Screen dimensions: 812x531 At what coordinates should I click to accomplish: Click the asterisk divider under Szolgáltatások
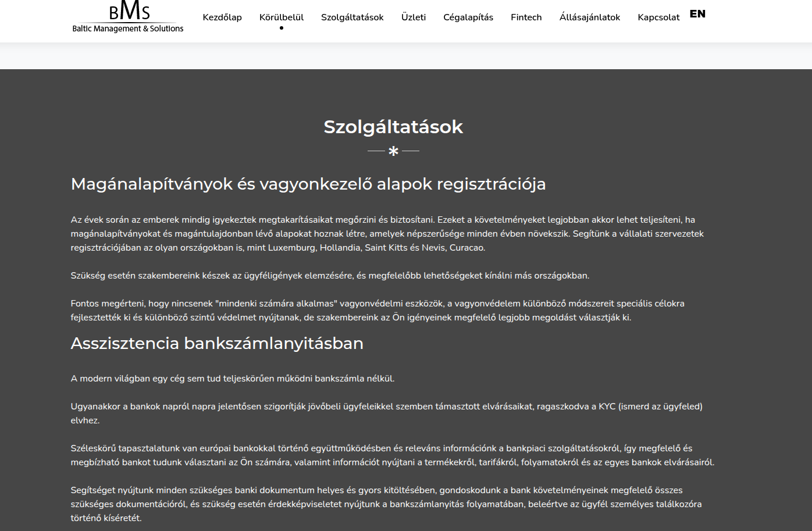393,151
